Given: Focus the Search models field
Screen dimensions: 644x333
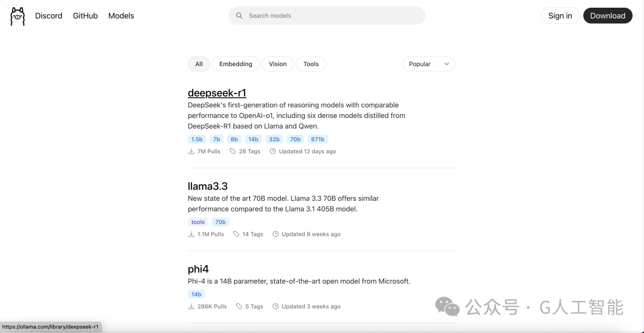Looking at the screenshot, I should (x=327, y=15).
